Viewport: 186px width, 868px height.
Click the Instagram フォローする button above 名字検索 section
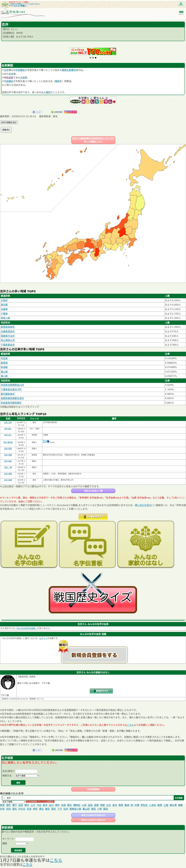71,750
